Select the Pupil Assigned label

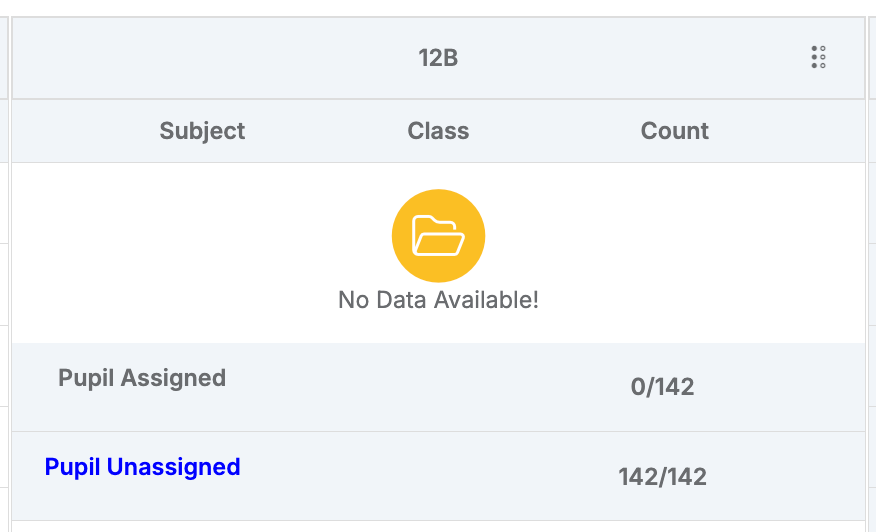[142, 378]
